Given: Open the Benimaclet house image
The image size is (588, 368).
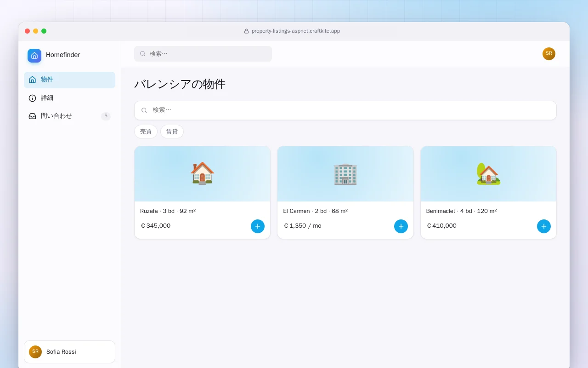Looking at the screenshot, I should point(488,174).
